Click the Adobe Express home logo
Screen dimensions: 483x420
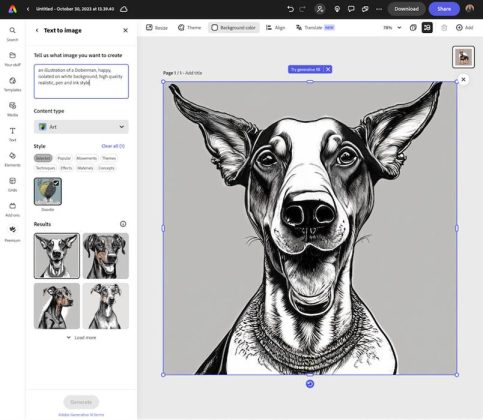click(12, 9)
